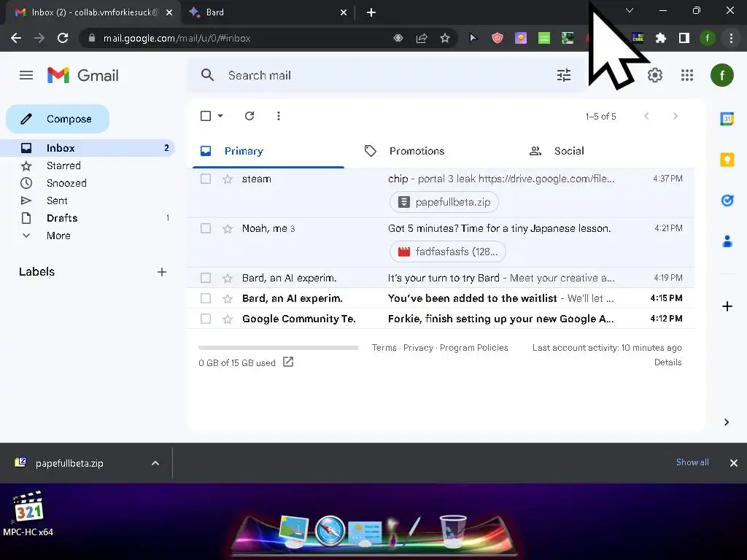Compose a new email

pyautogui.click(x=58, y=119)
